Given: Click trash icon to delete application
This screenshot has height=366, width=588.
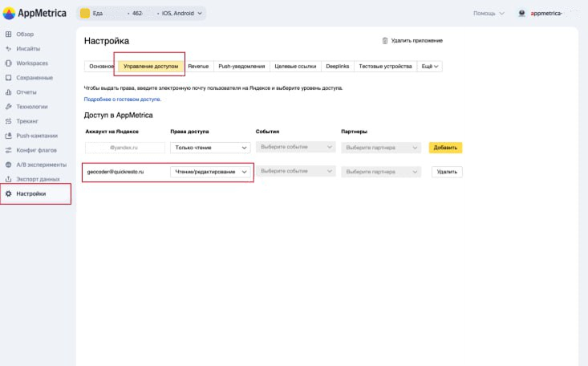Looking at the screenshot, I should click(386, 40).
